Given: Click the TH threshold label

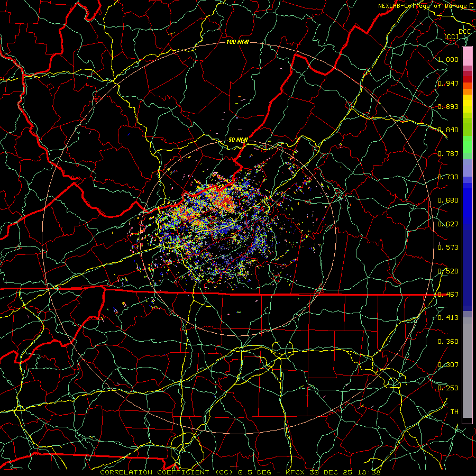Looking at the screenshot, I should (x=454, y=412).
